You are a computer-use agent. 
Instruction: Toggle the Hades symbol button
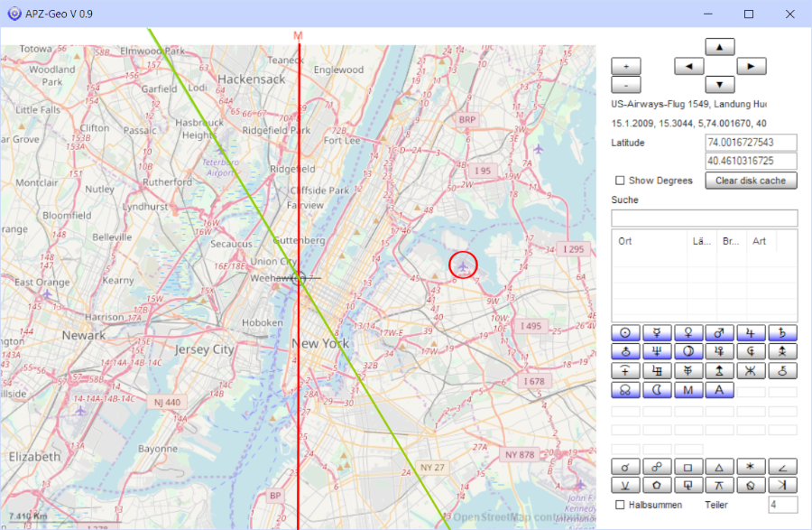tap(752, 352)
